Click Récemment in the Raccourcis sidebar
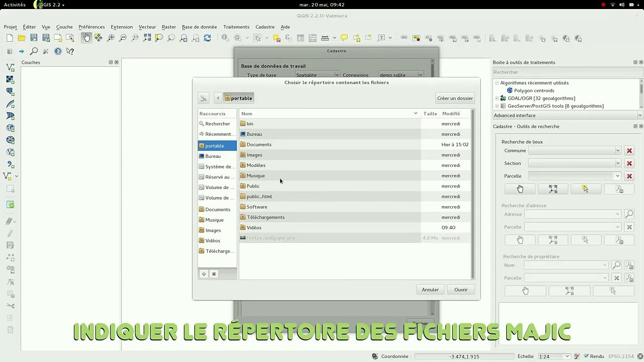Image resolution: width=644 pixels, height=362 pixels. (217, 134)
